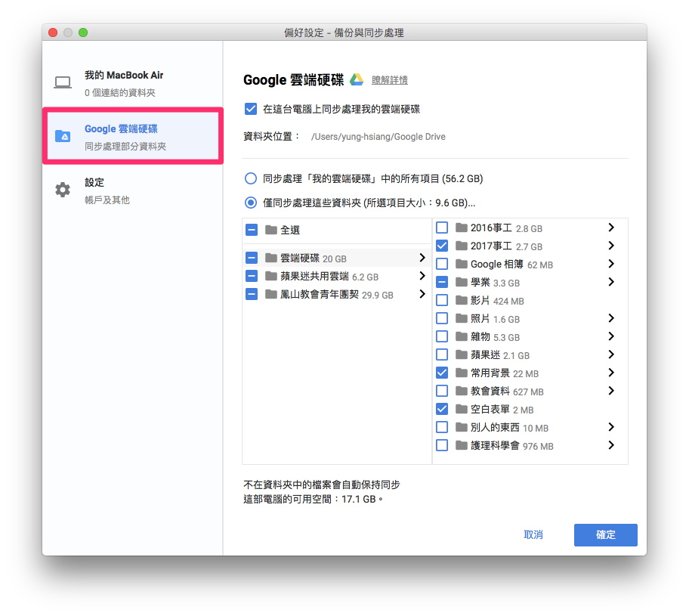The image size is (689, 616).
Task: Open 設定 帳戶及其他 section
Action: point(133,190)
